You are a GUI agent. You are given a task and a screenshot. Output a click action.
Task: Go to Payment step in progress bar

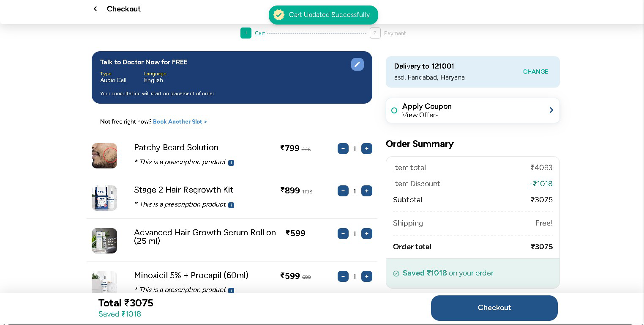(x=375, y=33)
